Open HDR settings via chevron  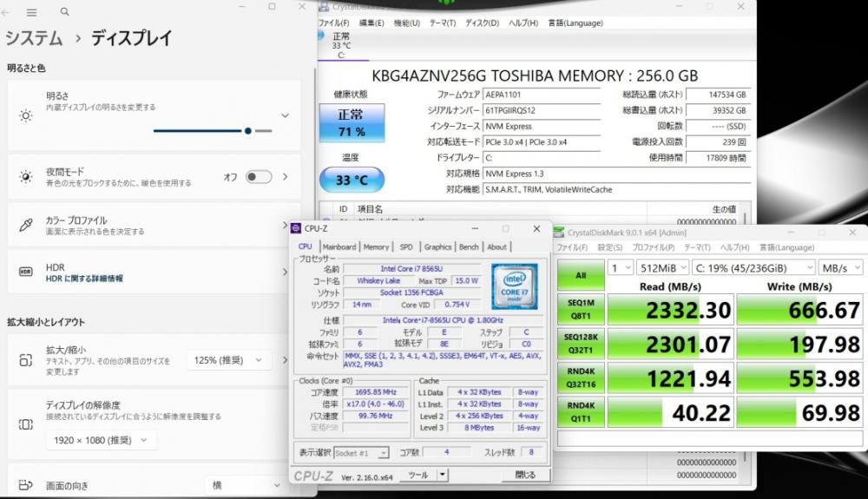pos(285,272)
